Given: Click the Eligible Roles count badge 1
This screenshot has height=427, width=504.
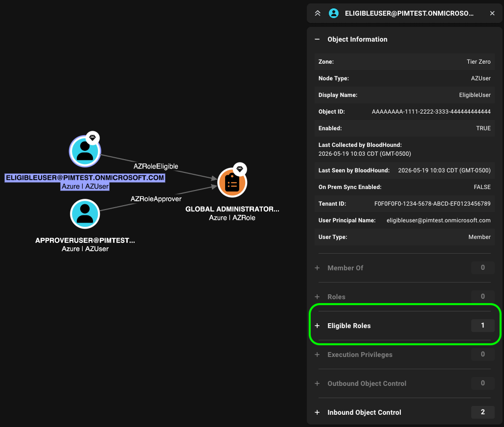Looking at the screenshot, I should [482, 325].
